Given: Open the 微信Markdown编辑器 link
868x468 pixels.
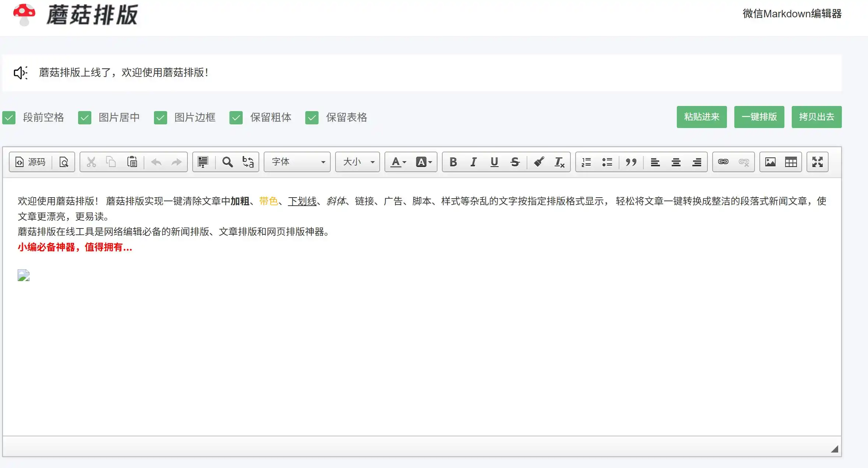Looking at the screenshot, I should tap(792, 14).
